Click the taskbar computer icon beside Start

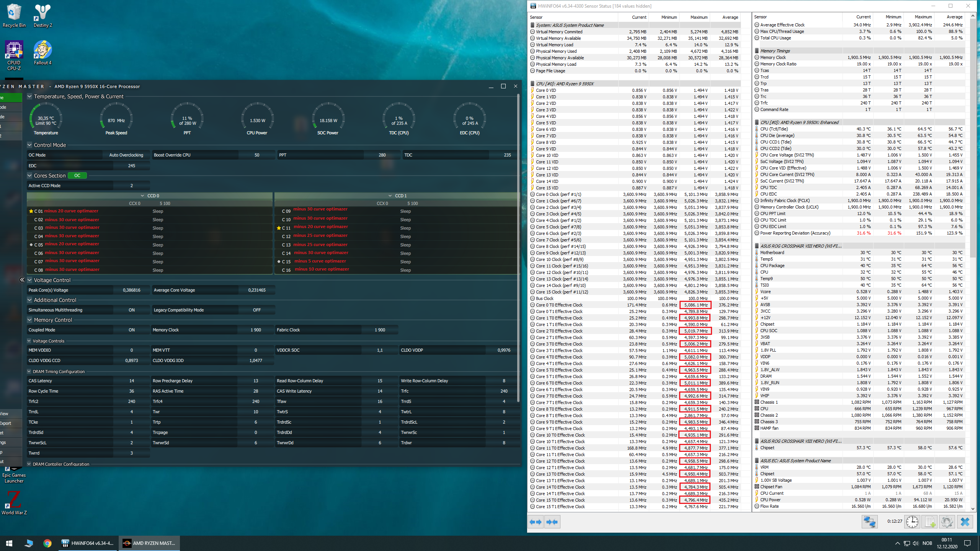tap(29, 543)
